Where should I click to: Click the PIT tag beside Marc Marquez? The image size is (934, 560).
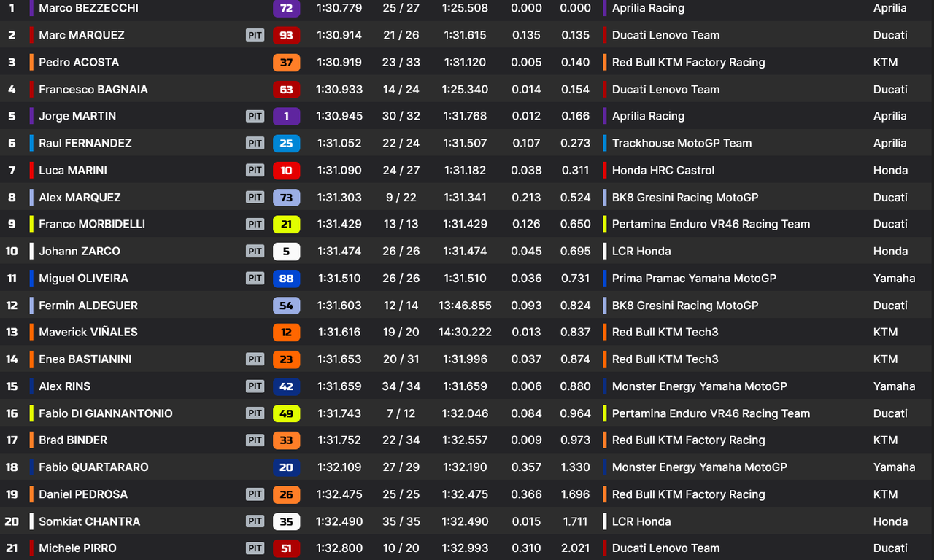point(255,34)
